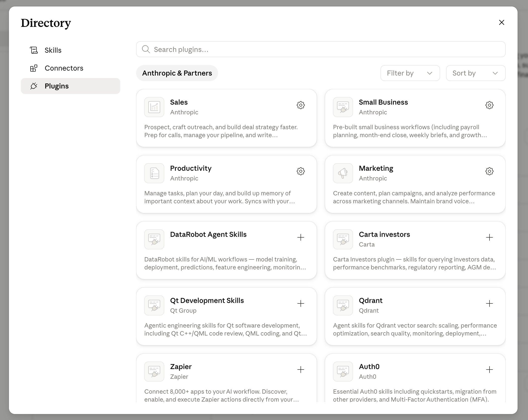Open the Small Business plugin title
The width and height of the screenshot is (528, 420).
tap(383, 102)
